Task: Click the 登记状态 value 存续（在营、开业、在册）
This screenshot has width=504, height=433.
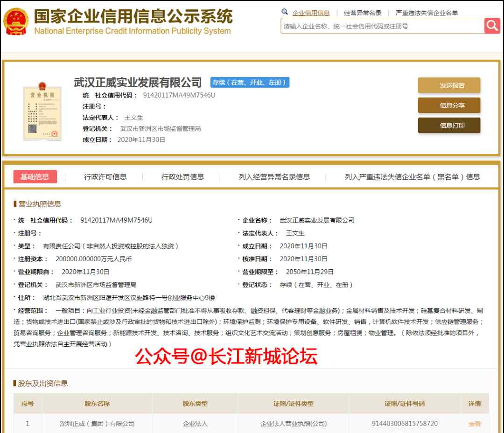Action: [316, 285]
